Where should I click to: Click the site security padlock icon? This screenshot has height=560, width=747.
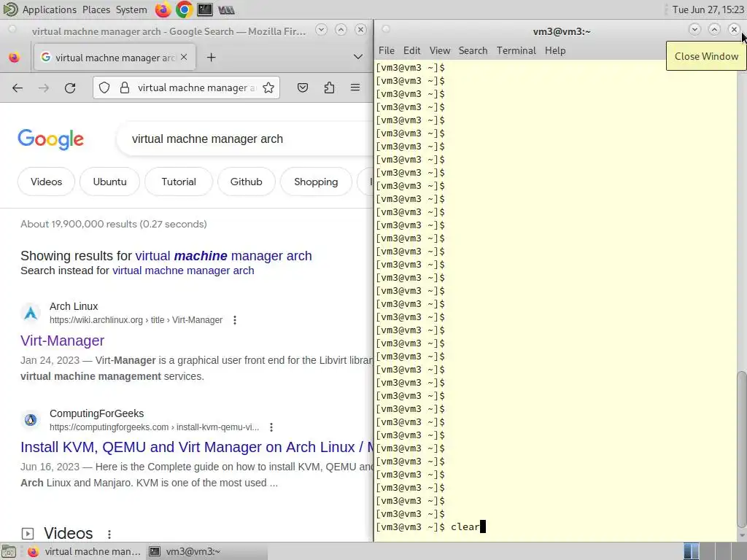click(x=124, y=87)
